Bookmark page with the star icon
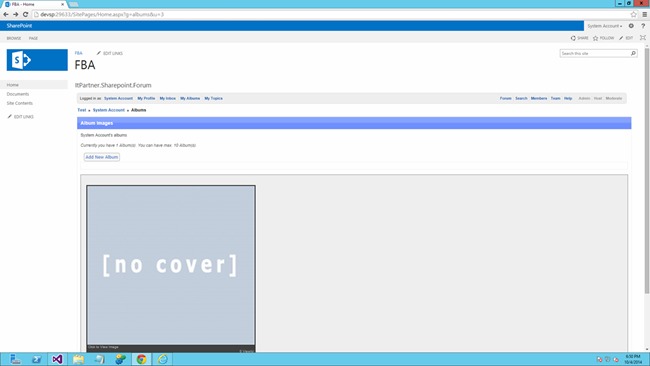650x366 pixels. tap(633, 15)
